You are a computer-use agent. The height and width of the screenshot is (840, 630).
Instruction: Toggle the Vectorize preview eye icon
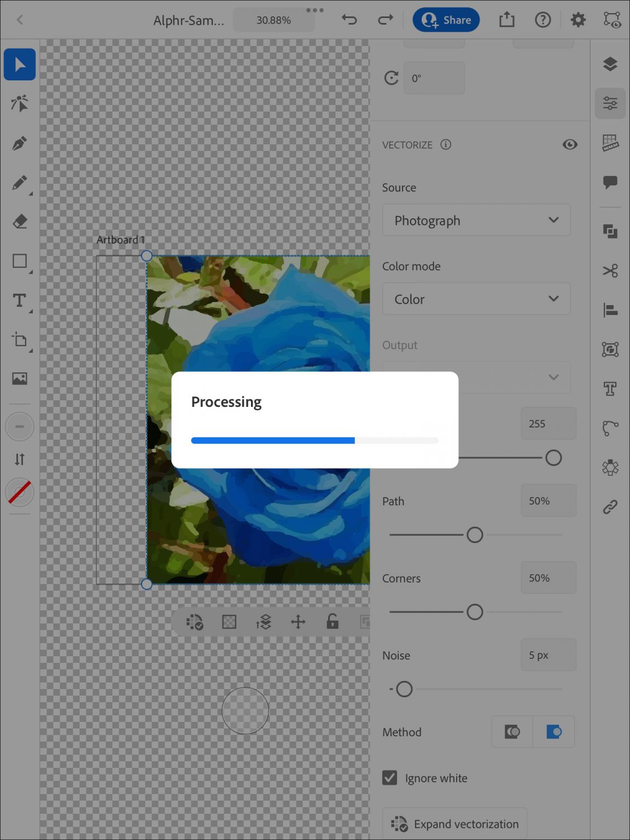[x=570, y=144]
